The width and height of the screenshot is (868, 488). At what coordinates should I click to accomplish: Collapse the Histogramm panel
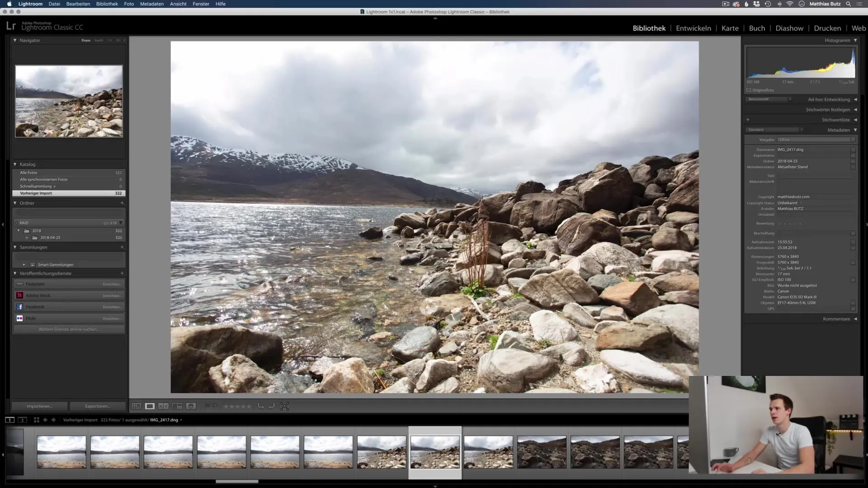(855, 40)
